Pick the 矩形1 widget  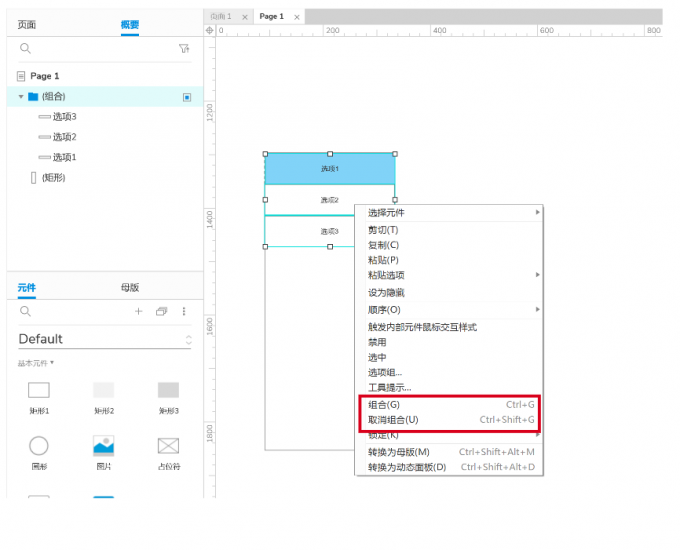click(x=39, y=398)
